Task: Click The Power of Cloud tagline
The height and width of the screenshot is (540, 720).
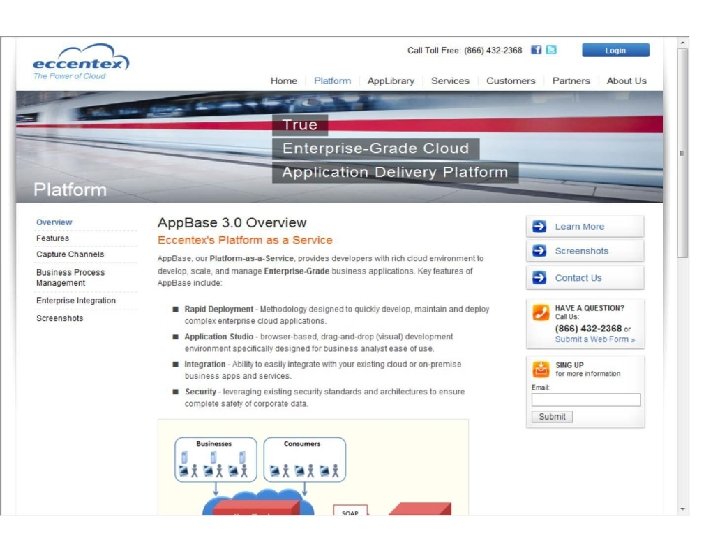Action: [x=69, y=76]
